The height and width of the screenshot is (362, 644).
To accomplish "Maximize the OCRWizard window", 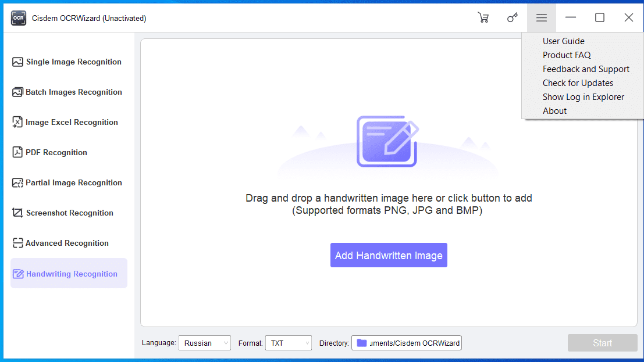I will (600, 17).
